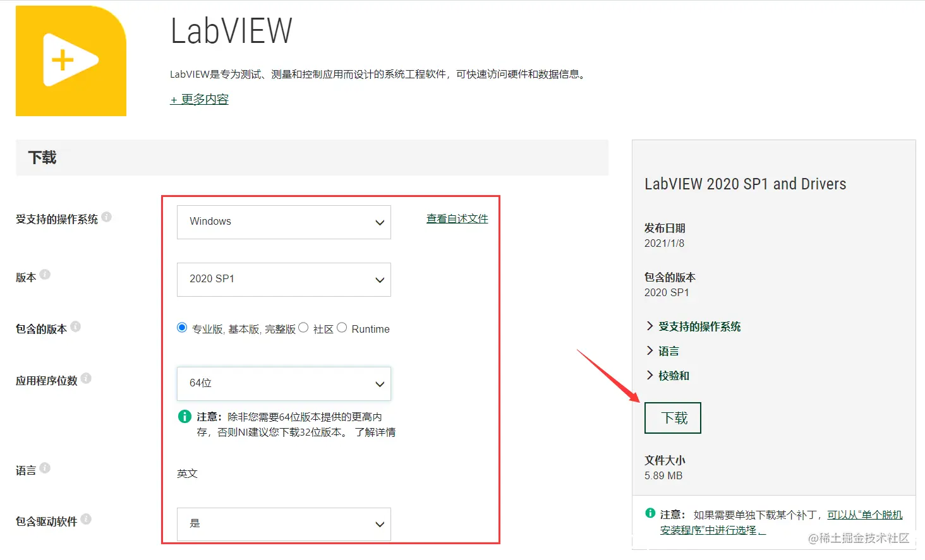Click the 发布日期 label

pyautogui.click(x=665, y=228)
